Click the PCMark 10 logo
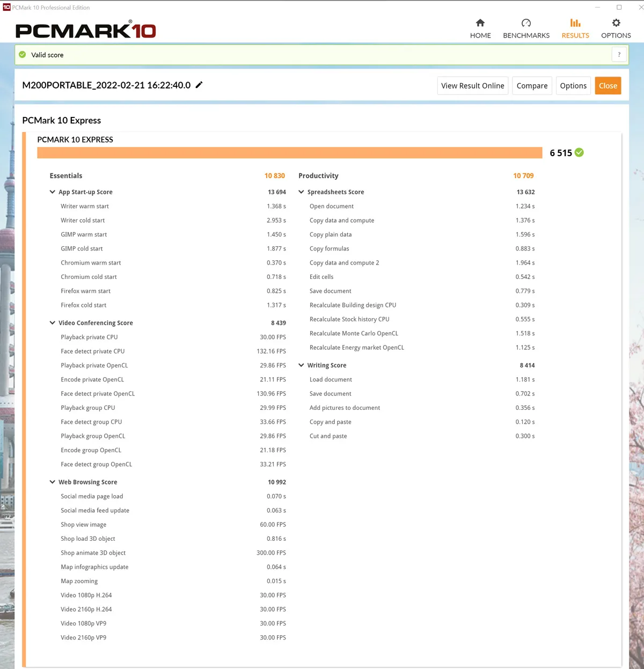Image resolution: width=644 pixels, height=669 pixels. tap(86, 30)
